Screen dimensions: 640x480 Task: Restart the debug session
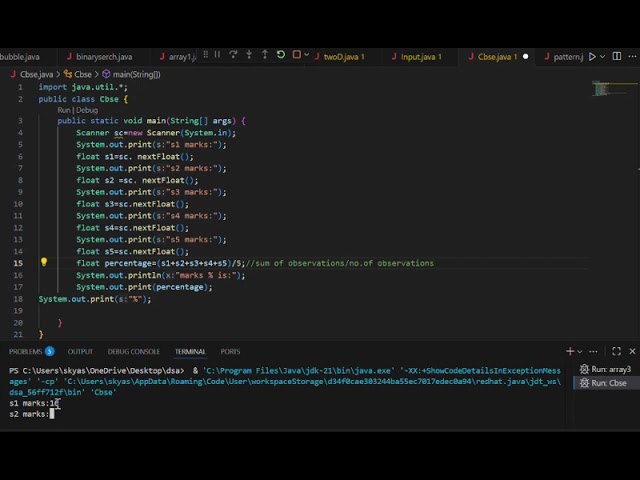pos(281,55)
